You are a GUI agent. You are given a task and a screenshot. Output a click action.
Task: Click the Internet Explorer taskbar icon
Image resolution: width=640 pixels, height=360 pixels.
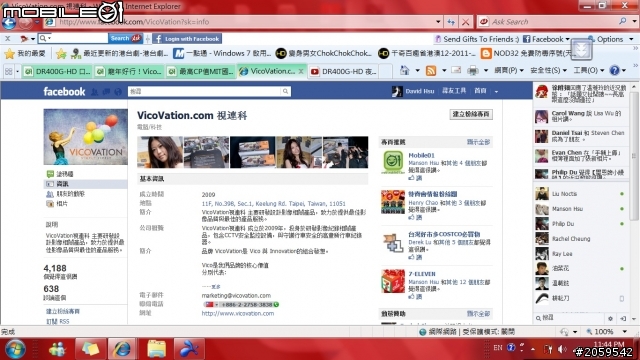pyautogui.click(x=122, y=349)
